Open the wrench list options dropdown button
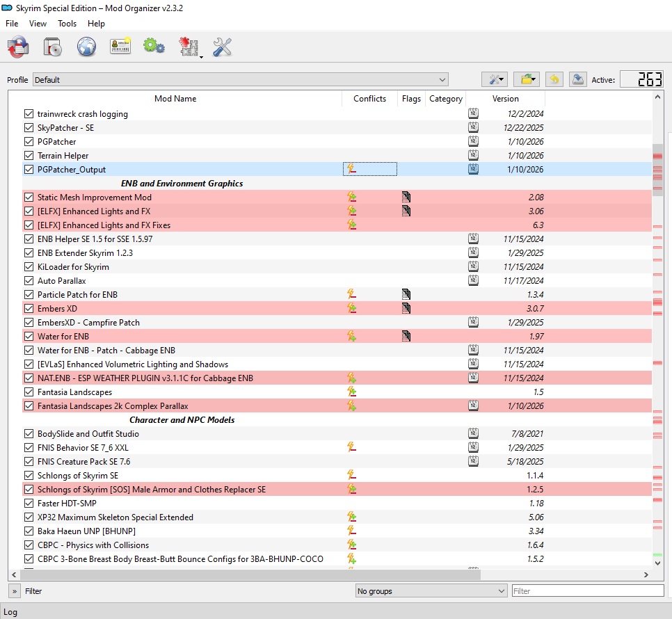The width and height of the screenshot is (672, 619). (x=495, y=80)
